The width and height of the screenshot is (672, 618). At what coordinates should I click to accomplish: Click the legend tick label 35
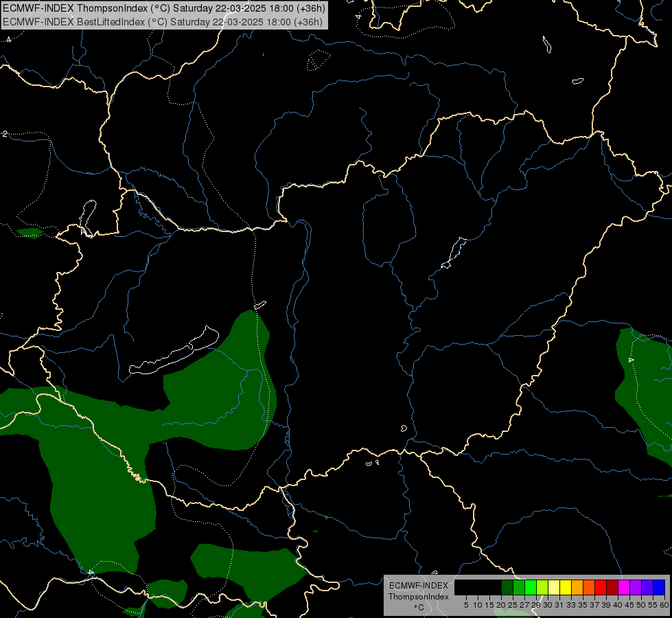click(x=583, y=605)
